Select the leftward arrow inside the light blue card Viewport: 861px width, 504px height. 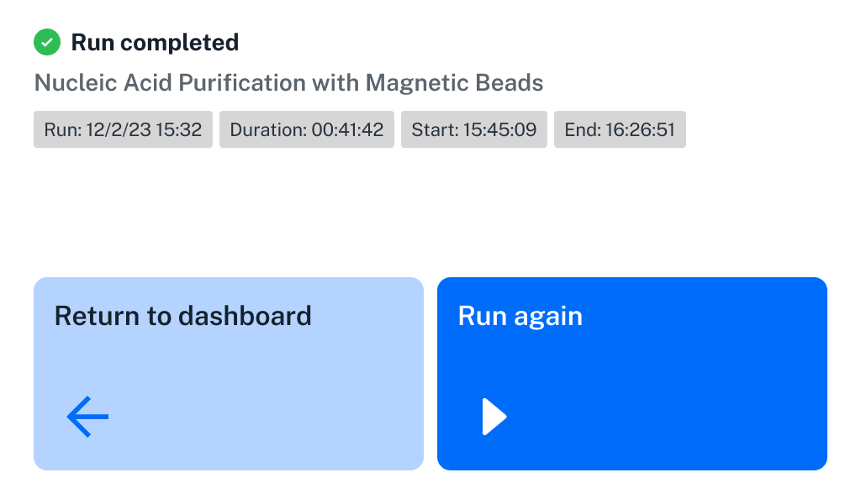tap(87, 416)
